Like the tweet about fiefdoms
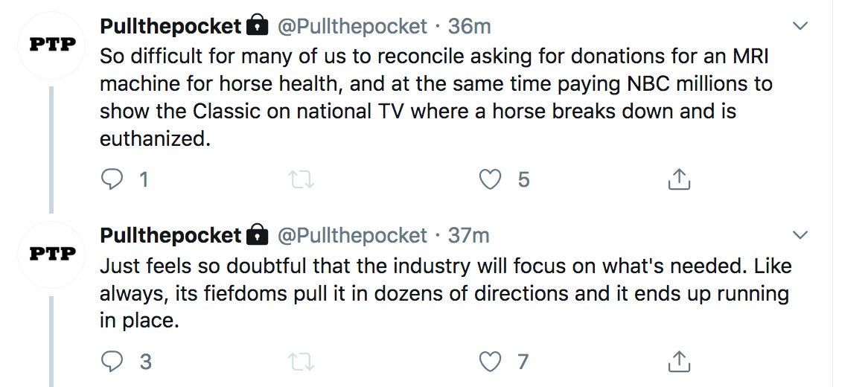This screenshot has width=868, height=387. (491, 362)
